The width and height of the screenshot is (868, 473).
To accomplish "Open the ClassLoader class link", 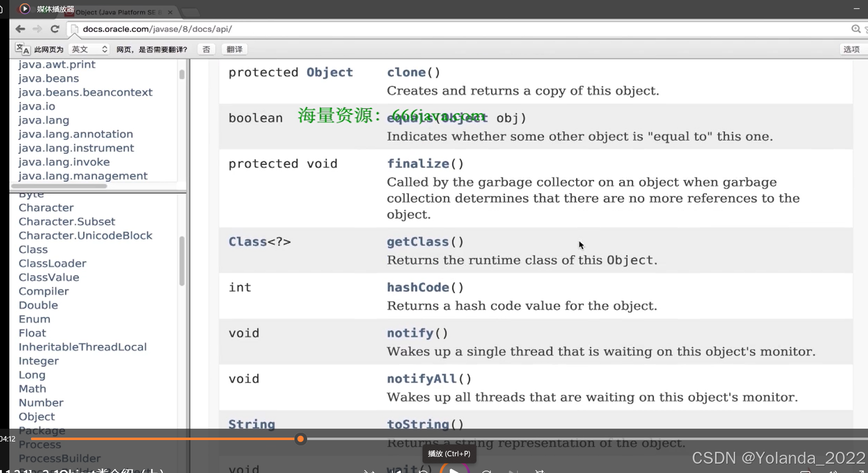I will coord(53,264).
